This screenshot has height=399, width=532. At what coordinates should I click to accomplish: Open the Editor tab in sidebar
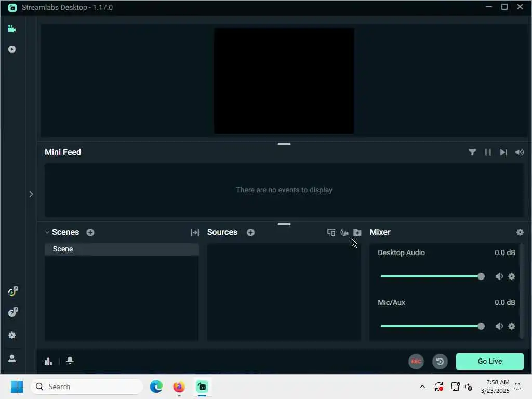(x=12, y=29)
